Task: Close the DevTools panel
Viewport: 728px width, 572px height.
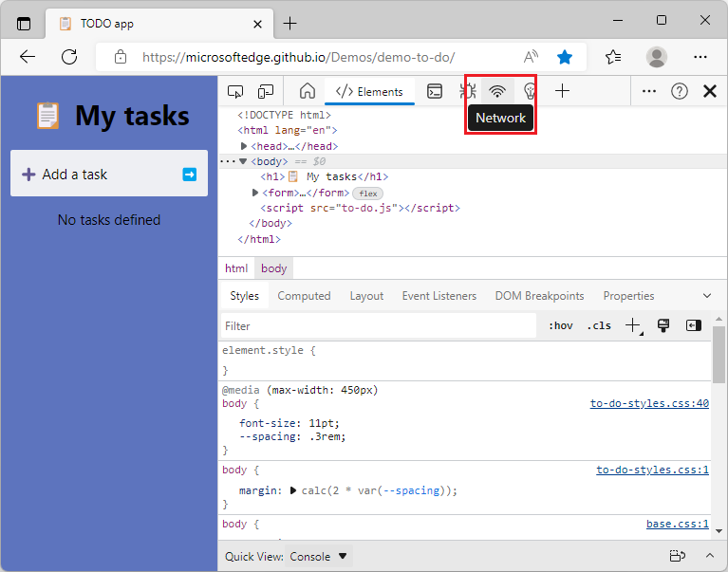Action: [x=710, y=91]
